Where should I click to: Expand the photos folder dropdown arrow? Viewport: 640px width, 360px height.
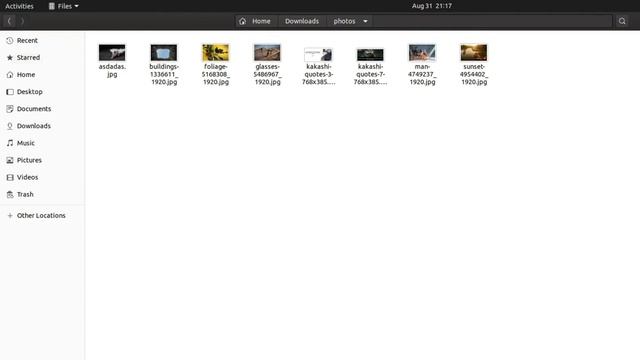click(x=365, y=21)
